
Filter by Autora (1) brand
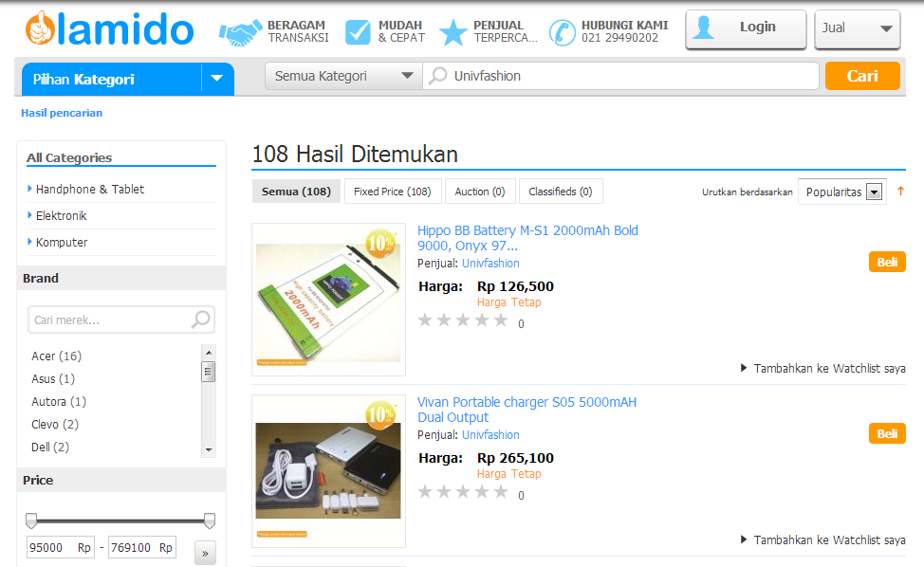[x=59, y=402]
